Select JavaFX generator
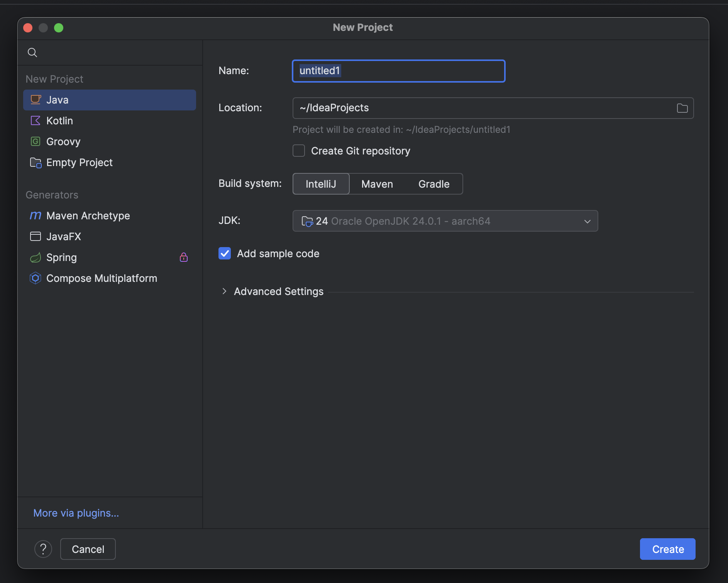Image resolution: width=728 pixels, height=583 pixels. [64, 236]
